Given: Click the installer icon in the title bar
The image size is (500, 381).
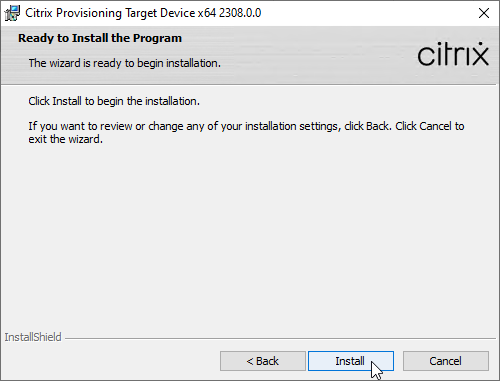Looking at the screenshot, I should (x=12, y=13).
